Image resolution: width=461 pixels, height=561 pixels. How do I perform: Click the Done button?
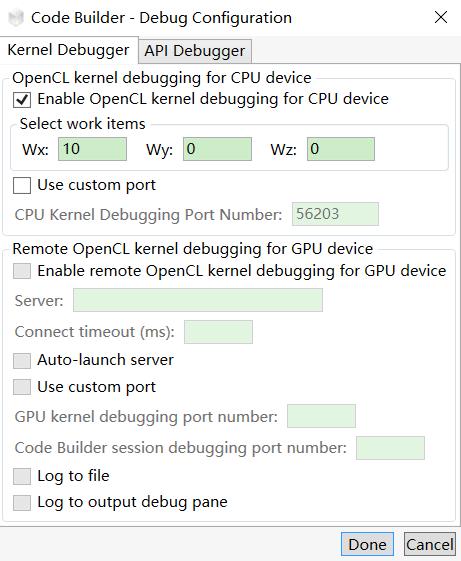coord(368,545)
